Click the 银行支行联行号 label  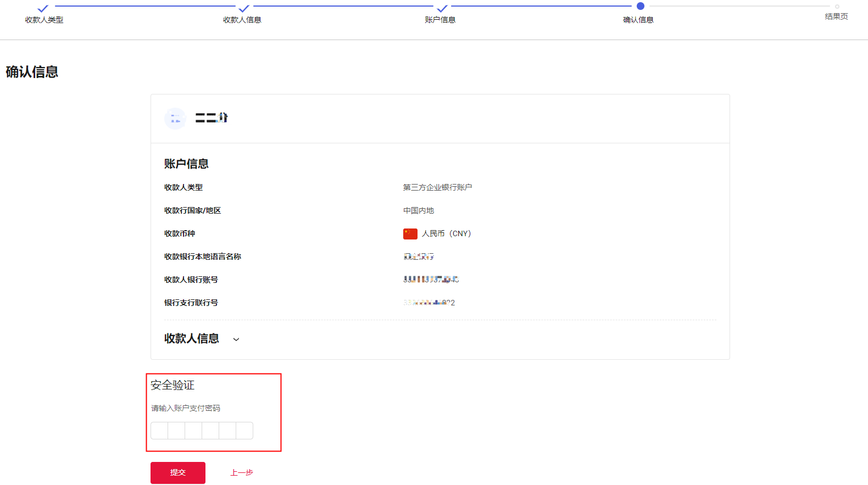coord(191,303)
